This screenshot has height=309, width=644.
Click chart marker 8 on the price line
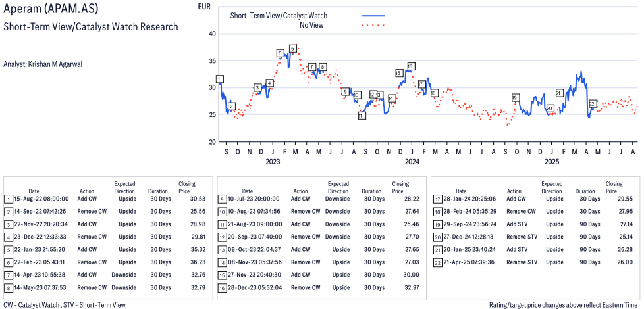(x=323, y=67)
